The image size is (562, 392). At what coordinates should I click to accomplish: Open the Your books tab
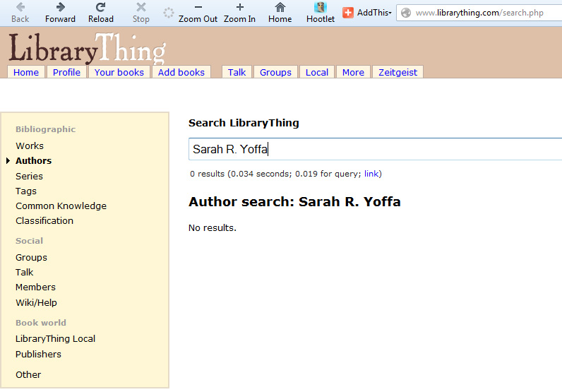[x=119, y=72]
